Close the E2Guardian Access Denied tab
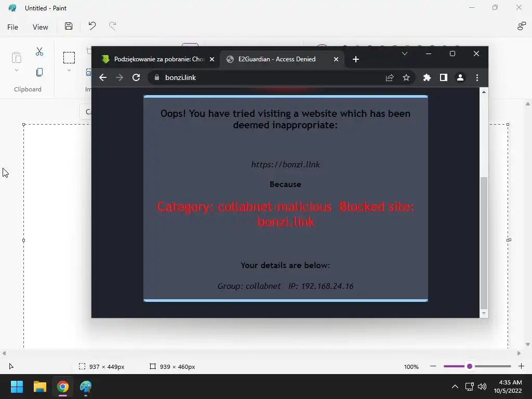 tap(336, 59)
